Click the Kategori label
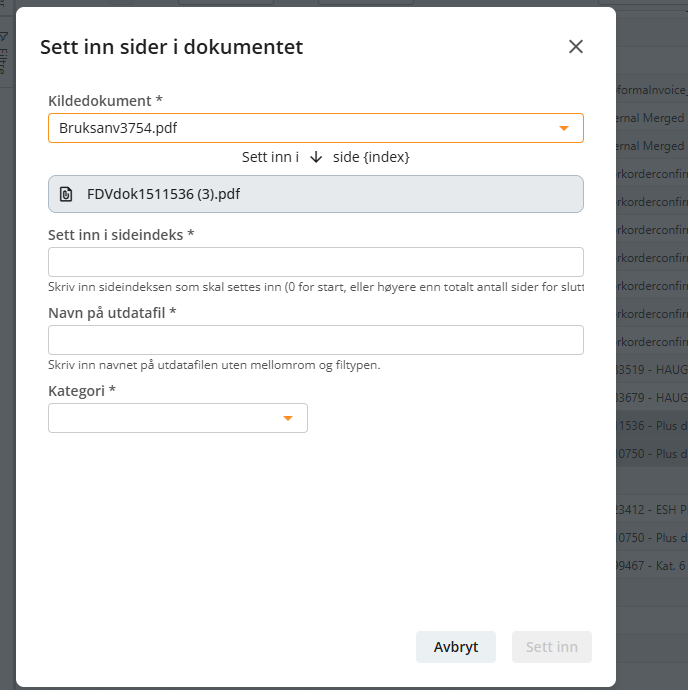This screenshot has height=690, width=688. click(x=82, y=391)
